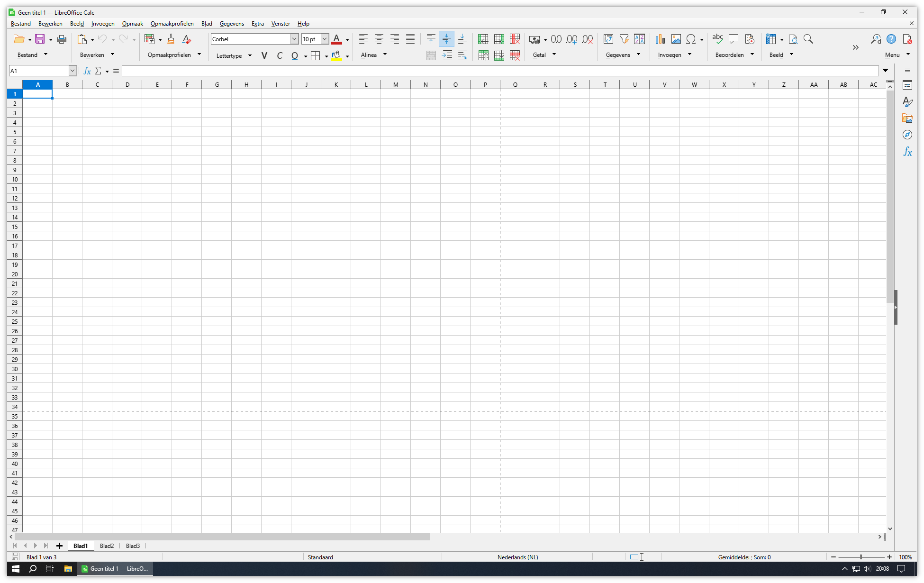This screenshot has height=583, width=924.
Task: Click the Clone Formatting paintbrush icon
Action: pos(171,39)
